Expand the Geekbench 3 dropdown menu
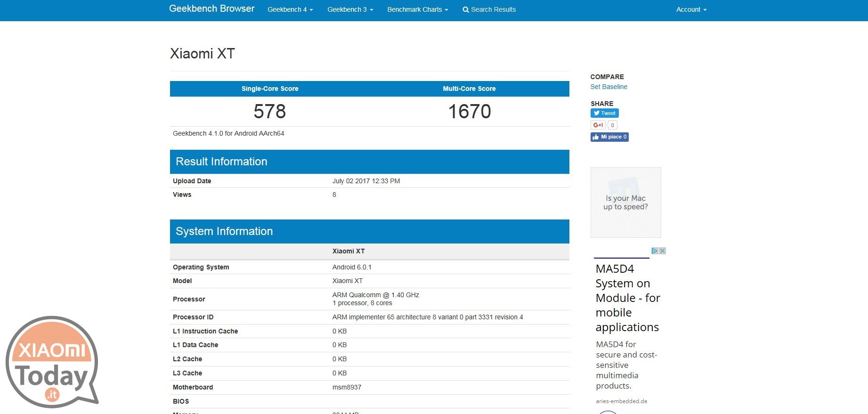The width and height of the screenshot is (868, 414). point(350,9)
